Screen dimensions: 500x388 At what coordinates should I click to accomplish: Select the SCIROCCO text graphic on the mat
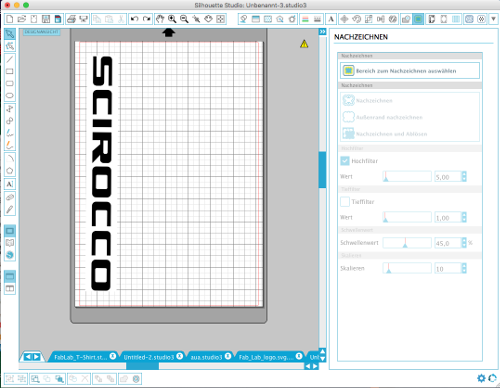click(x=102, y=173)
